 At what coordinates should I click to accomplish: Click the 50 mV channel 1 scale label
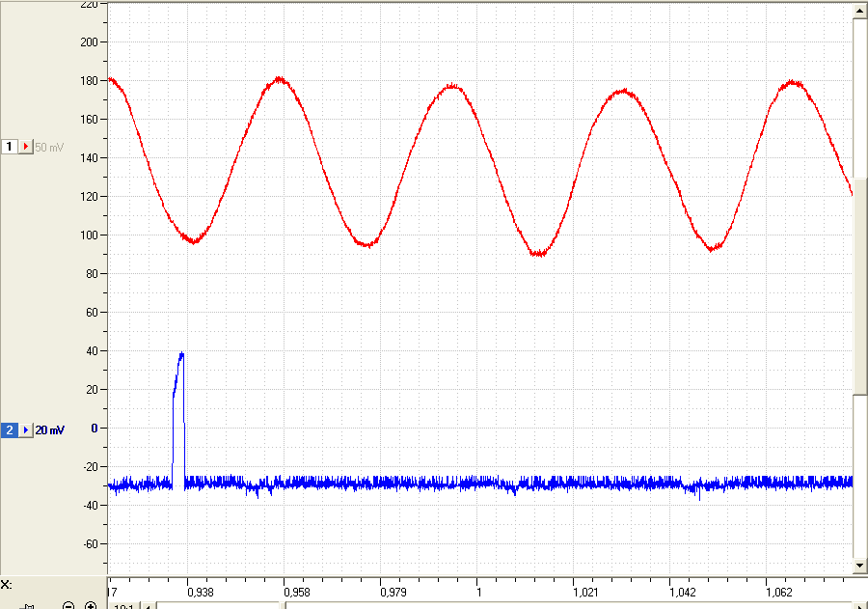(49, 148)
